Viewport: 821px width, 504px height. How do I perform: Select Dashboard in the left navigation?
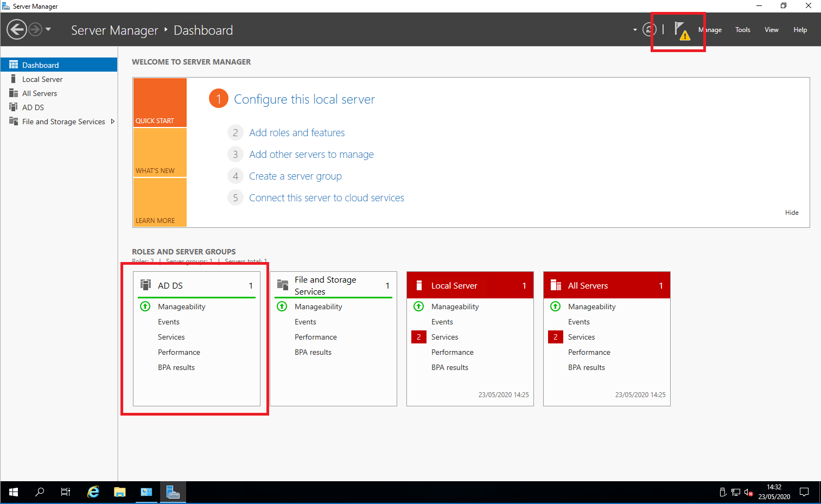tap(59, 65)
